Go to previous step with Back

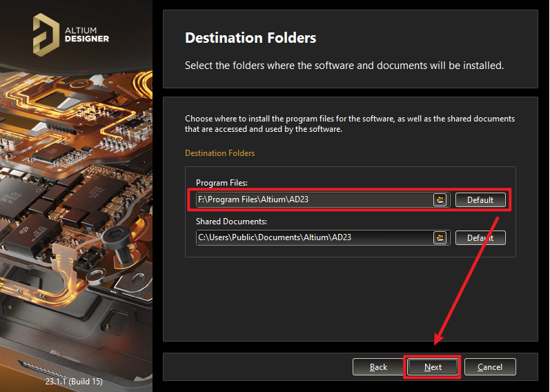click(378, 367)
